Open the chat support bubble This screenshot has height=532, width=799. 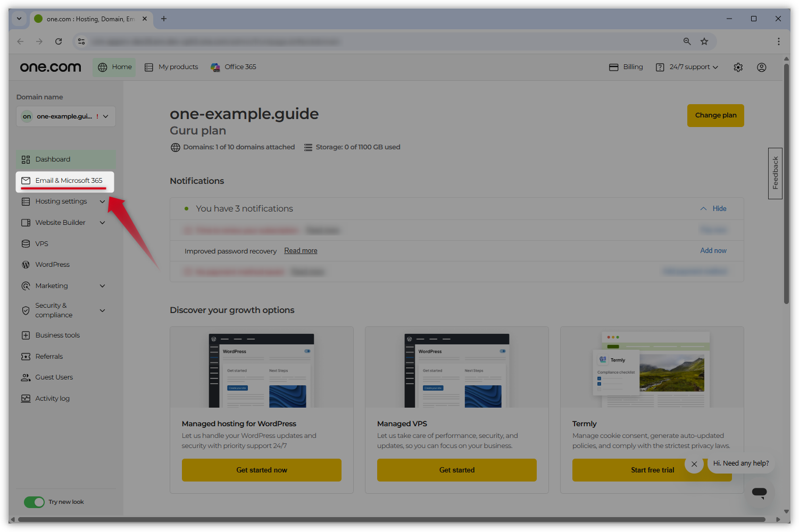pos(759,492)
